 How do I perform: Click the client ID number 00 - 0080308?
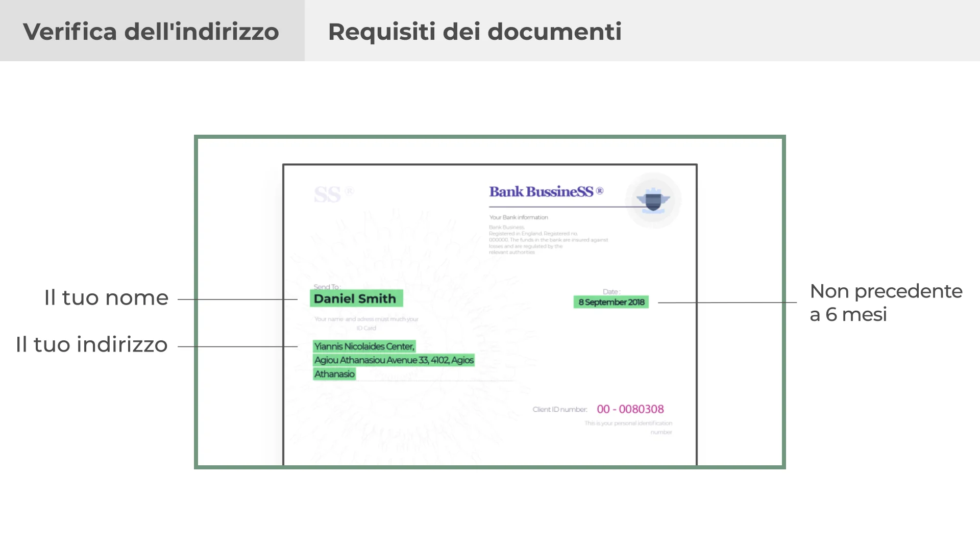630,409
